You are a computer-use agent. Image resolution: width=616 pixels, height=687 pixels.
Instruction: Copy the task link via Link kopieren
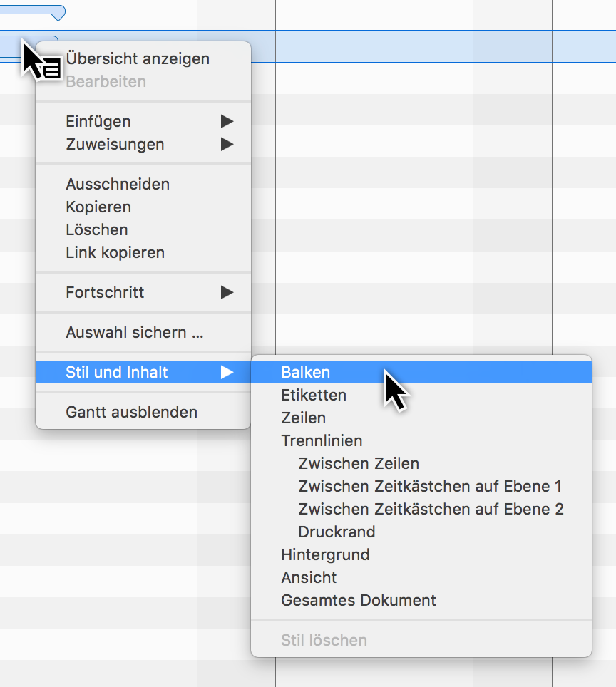115,252
